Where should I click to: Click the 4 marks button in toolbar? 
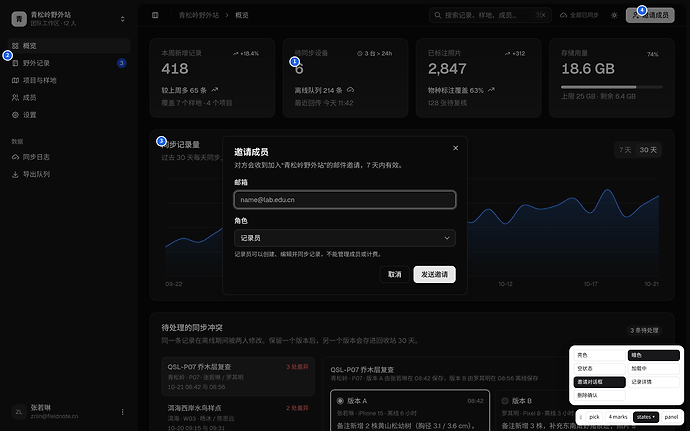618,417
